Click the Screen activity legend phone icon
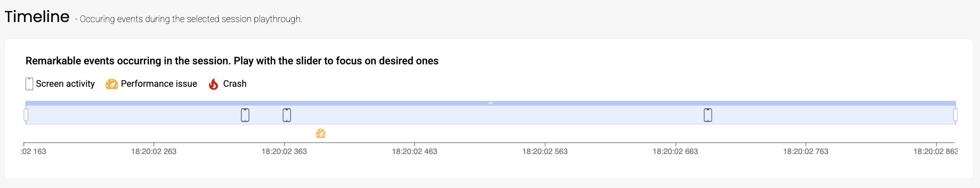980x188 pixels. tap(29, 84)
